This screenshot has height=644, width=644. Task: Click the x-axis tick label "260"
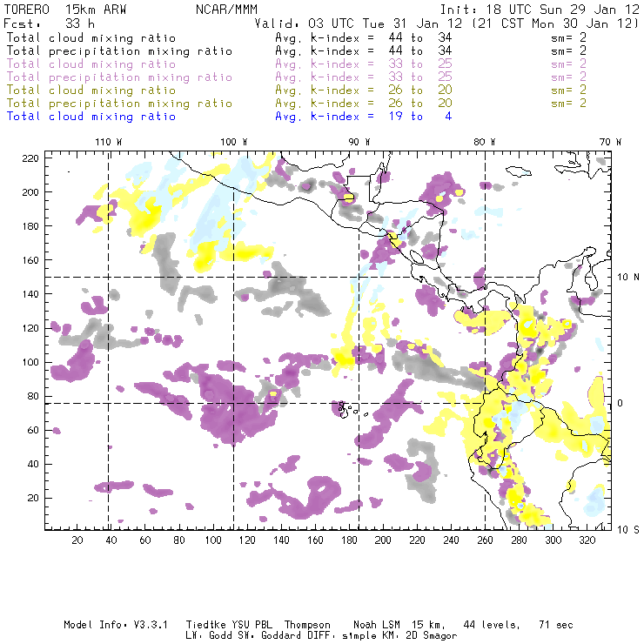[x=485, y=540]
